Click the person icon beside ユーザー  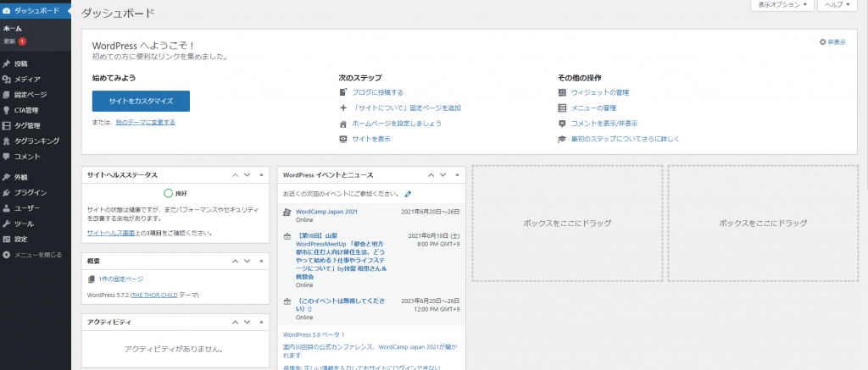pyautogui.click(x=7, y=208)
